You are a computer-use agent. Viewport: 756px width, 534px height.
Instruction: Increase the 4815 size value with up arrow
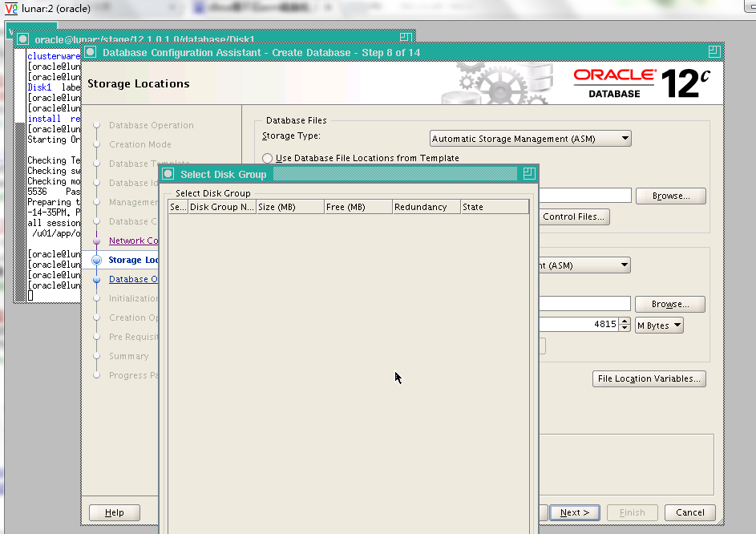pos(625,321)
